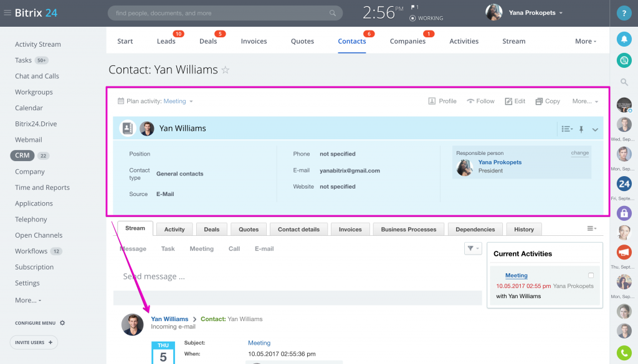Screen dimensions: 638x364
Task: Open the tabs list menu icon
Action: pos(592,228)
